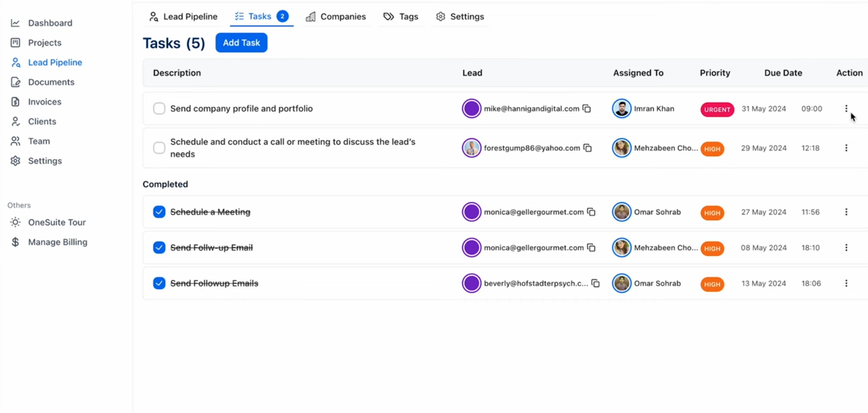Open Manage Billing

pyautogui.click(x=58, y=242)
